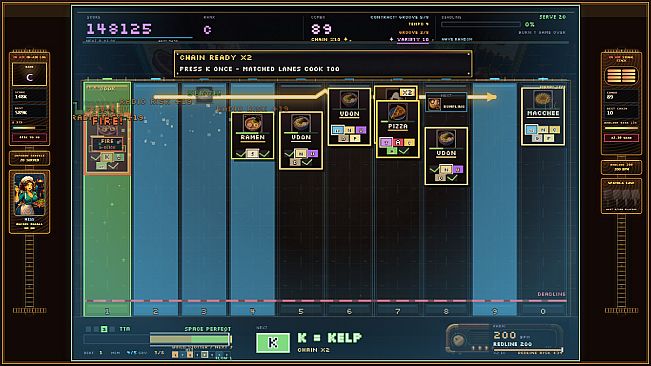The width and height of the screenshot is (651, 366).
Task: Click the Macchee dish icon in lane 0
Action: (x=543, y=100)
